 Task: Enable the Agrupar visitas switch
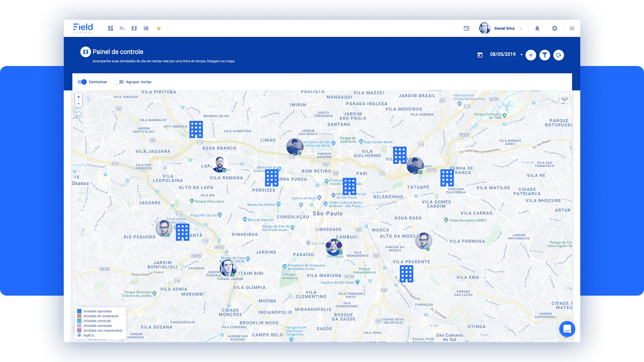coord(119,82)
